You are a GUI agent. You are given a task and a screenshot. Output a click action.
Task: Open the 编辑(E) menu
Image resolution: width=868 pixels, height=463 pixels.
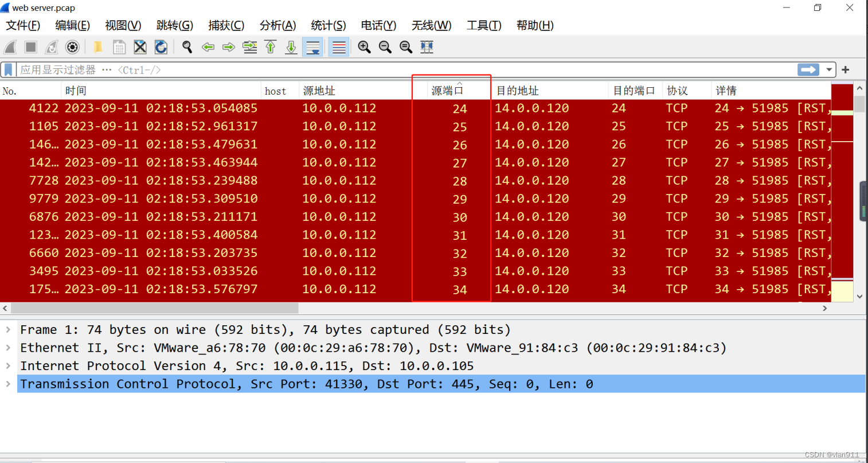coord(72,25)
